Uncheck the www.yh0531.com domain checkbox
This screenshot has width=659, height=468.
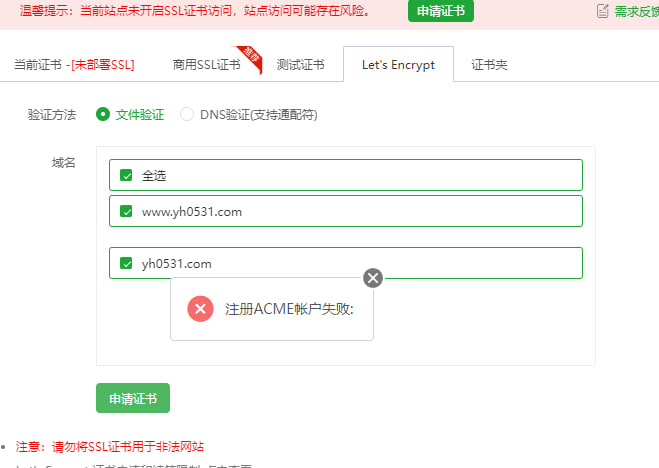click(126, 211)
